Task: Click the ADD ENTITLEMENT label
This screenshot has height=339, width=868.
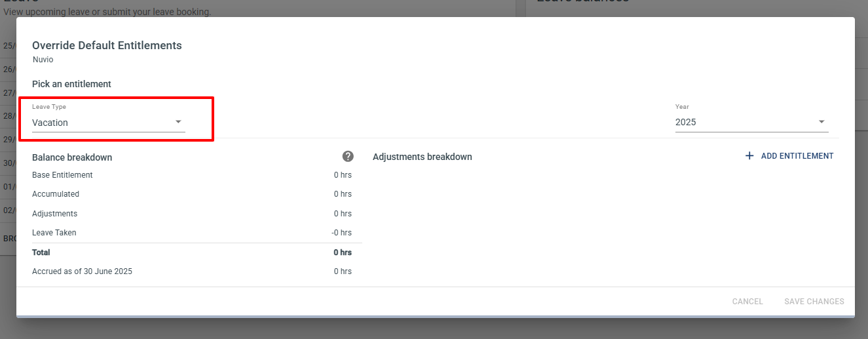Action: point(797,156)
